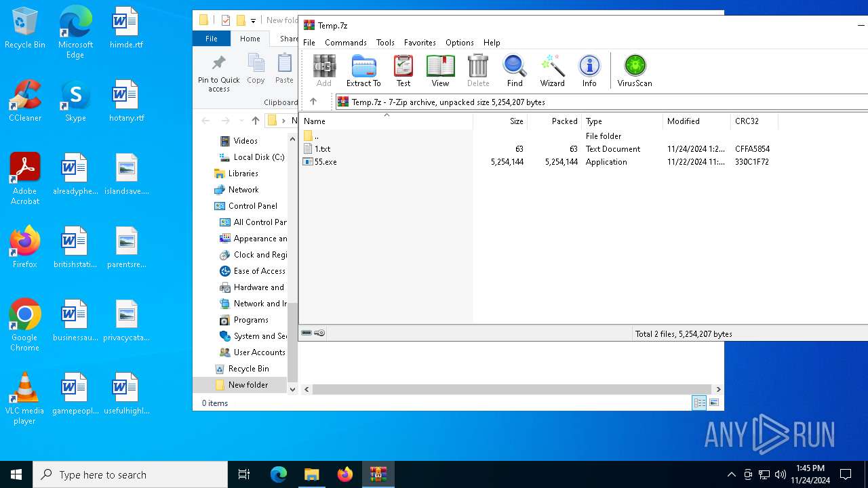
Task: Go up one level in WinRAR
Action: [x=313, y=102]
